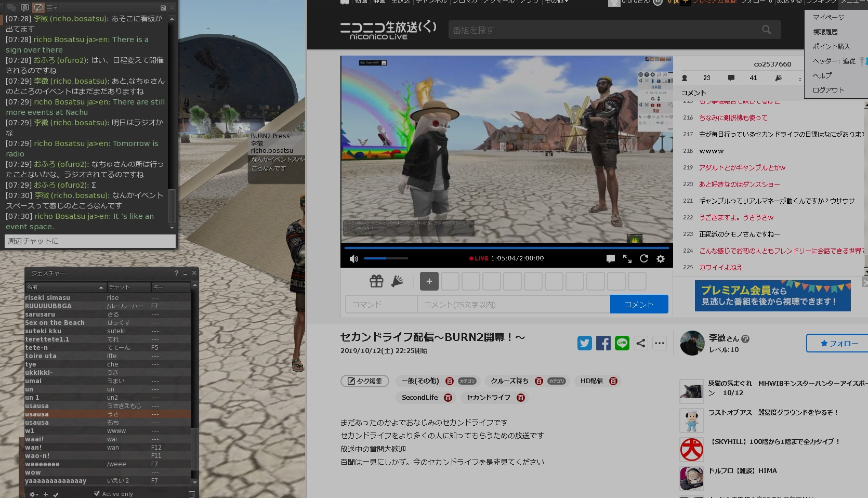
Task: Select ログアウト from the menu
Action: tap(828, 90)
